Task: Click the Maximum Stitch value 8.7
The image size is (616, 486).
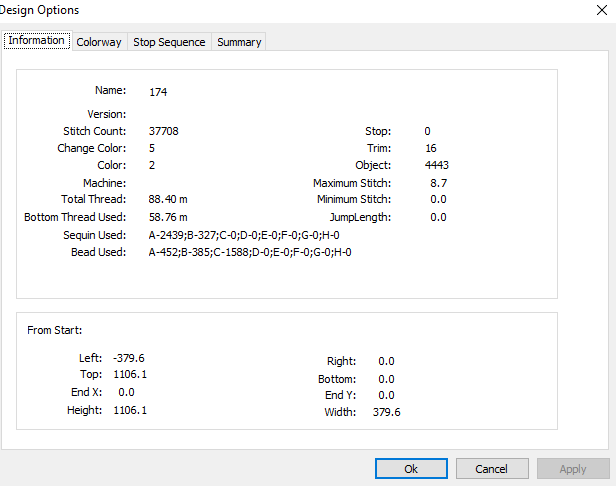Action: click(438, 183)
